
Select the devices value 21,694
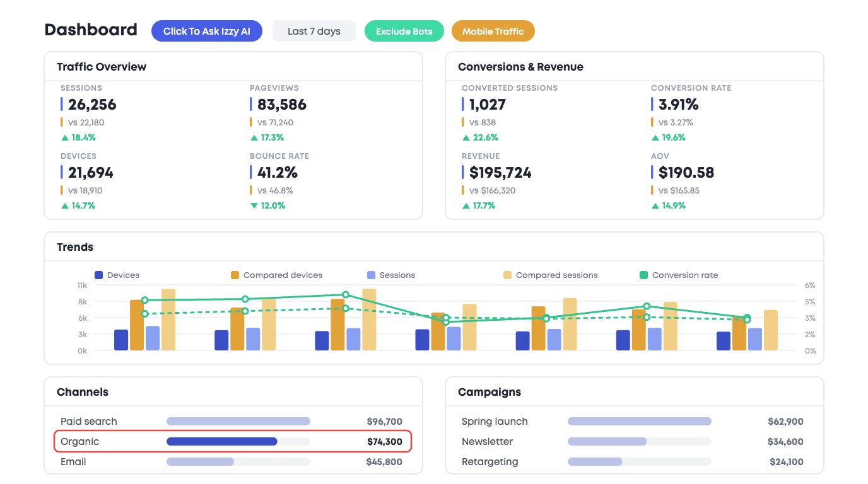pos(91,173)
